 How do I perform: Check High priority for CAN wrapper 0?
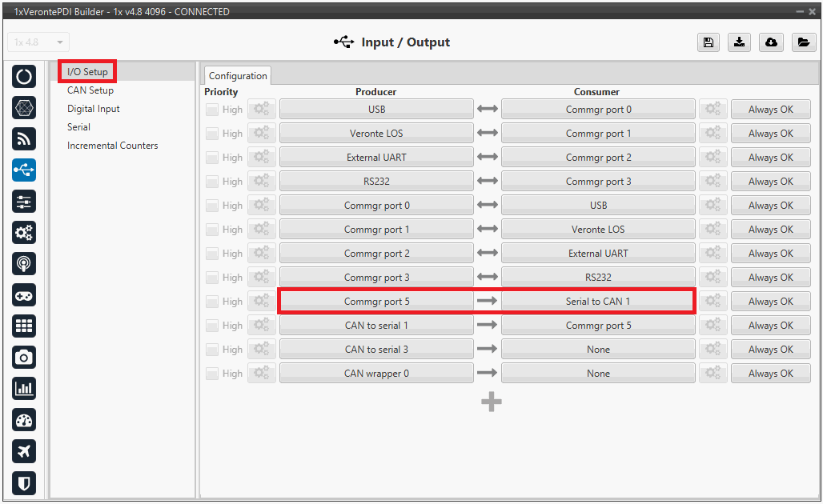pyautogui.click(x=212, y=374)
